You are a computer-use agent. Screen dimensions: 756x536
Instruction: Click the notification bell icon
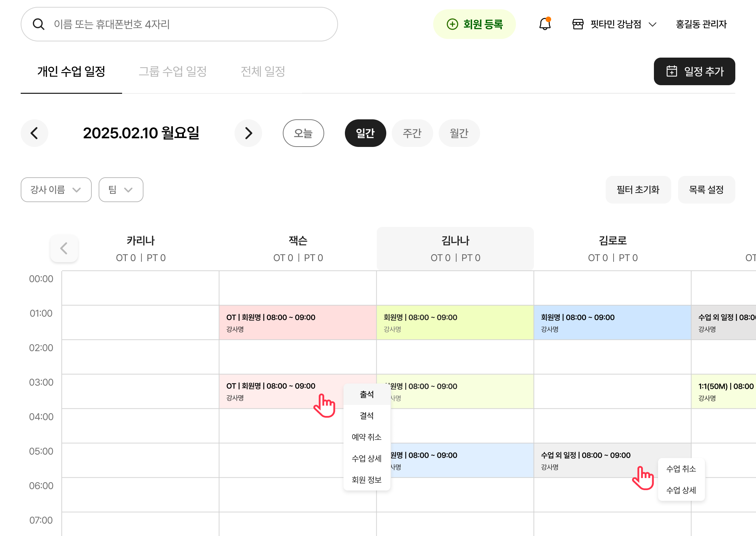point(545,24)
